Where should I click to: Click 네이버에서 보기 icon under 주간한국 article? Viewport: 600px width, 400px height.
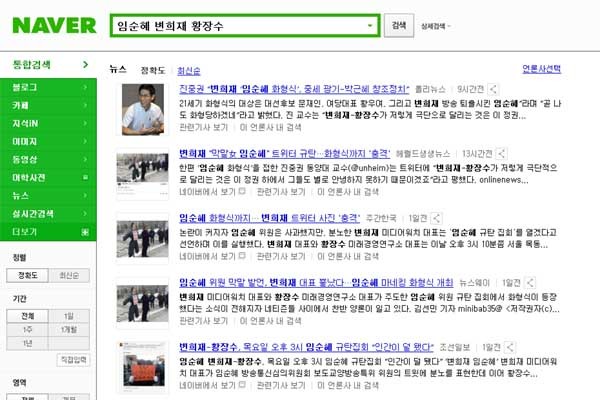[242, 256]
